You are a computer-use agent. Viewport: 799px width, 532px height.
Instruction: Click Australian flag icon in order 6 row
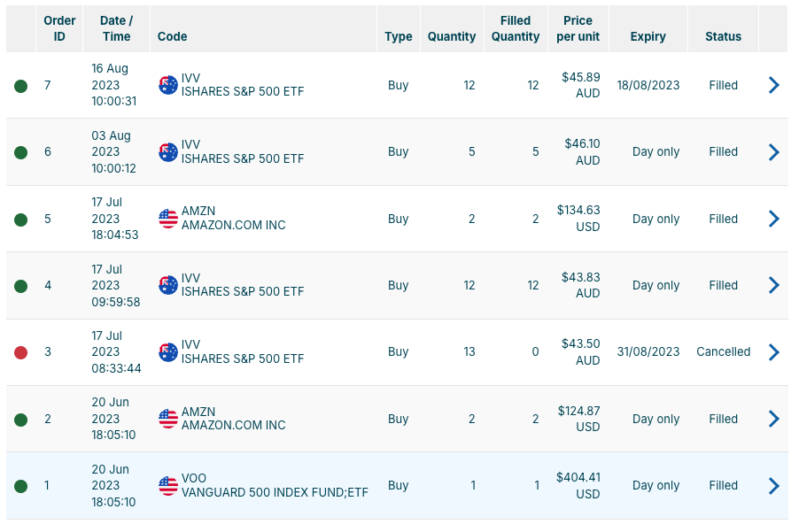pyautogui.click(x=168, y=152)
